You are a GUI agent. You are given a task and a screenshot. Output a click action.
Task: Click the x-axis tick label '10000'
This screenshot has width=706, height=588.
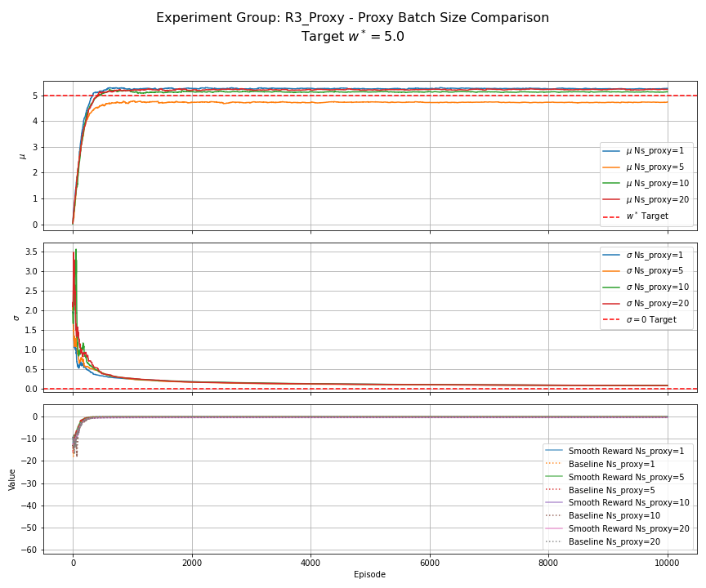point(668,563)
